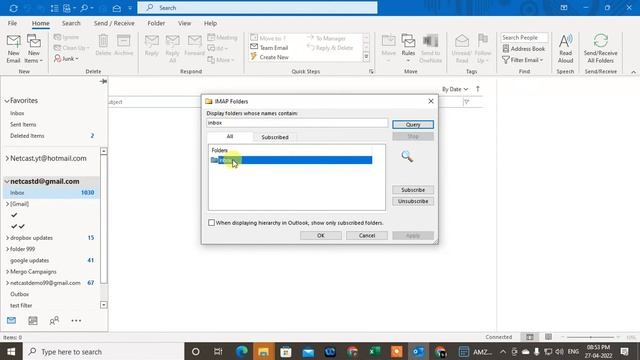640x360 pixels.
Task: Expand the [Gmail] folder
Action: point(7,204)
